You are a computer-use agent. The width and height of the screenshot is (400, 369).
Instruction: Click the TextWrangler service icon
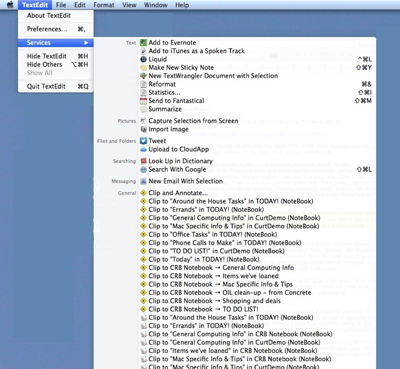point(143,76)
